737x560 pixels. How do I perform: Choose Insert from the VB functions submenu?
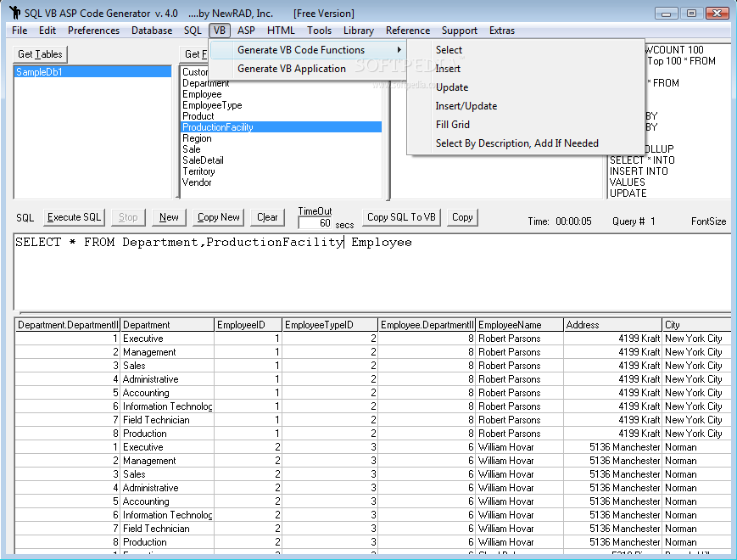coord(525,69)
